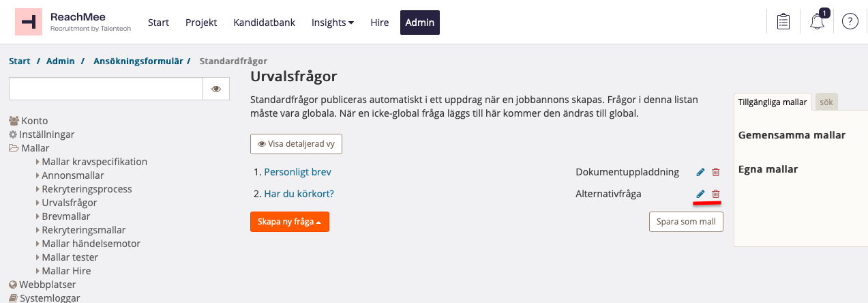Image resolution: width=868 pixels, height=303 pixels.
Task: Toggle the eye button beside search field
Action: [216, 89]
